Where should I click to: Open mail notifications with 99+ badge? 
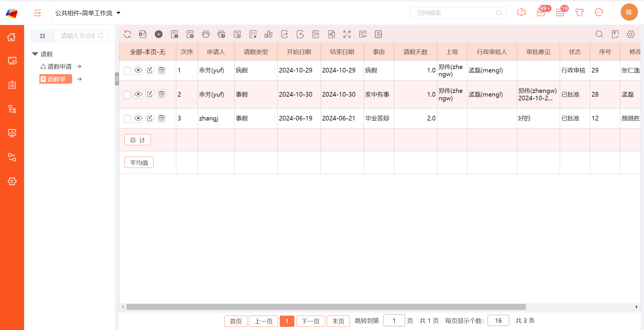click(x=541, y=13)
